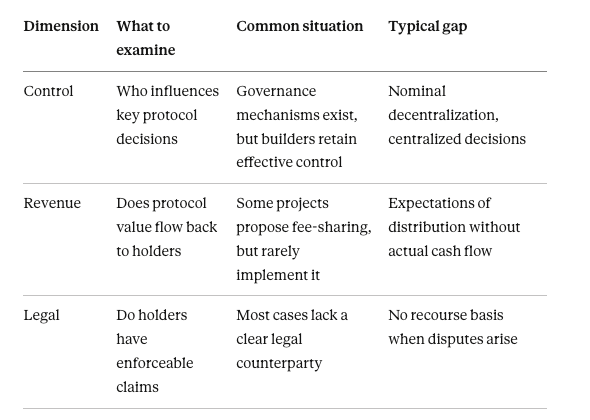This screenshot has height=420, width=590.
Task: Click the 'Some projects propose fee-sharing' cell
Action: (x=304, y=239)
